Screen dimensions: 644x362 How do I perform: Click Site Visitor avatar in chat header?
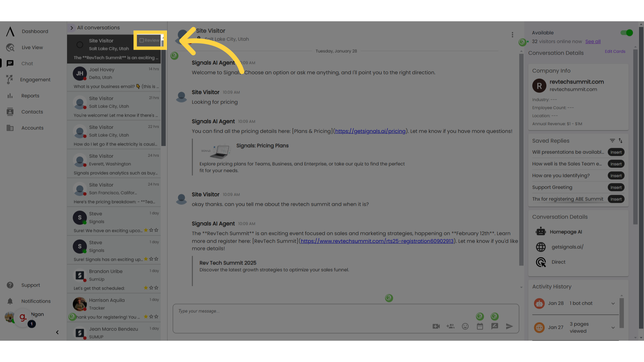point(183,37)
